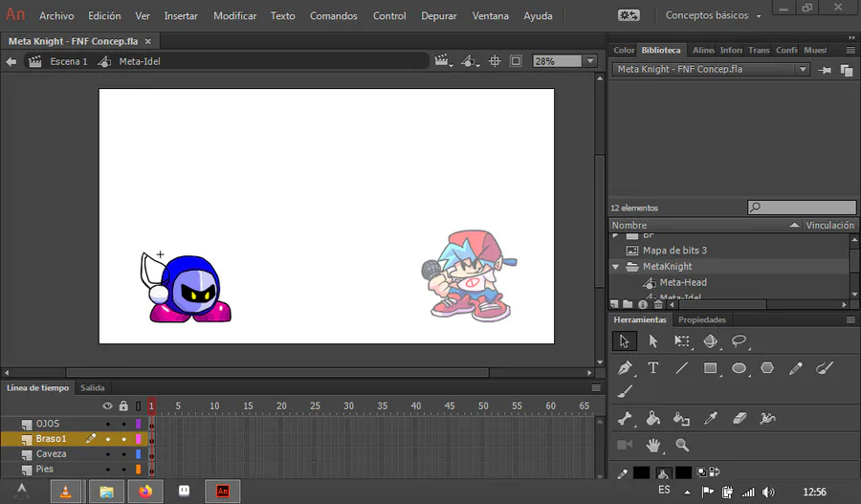Select the Text tool
Screen dimensions: 861x504
coord(652,368)
